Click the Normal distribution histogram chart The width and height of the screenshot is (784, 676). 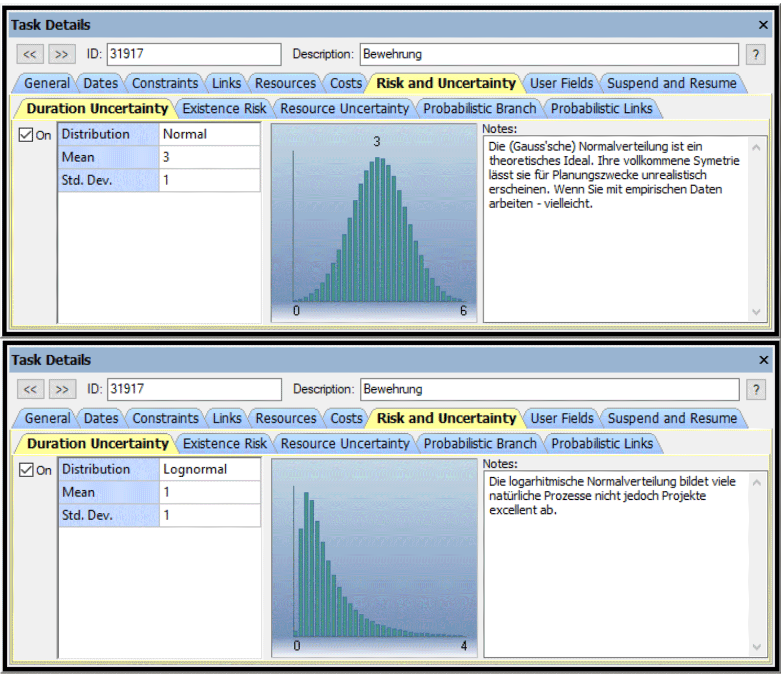[374, 223]
